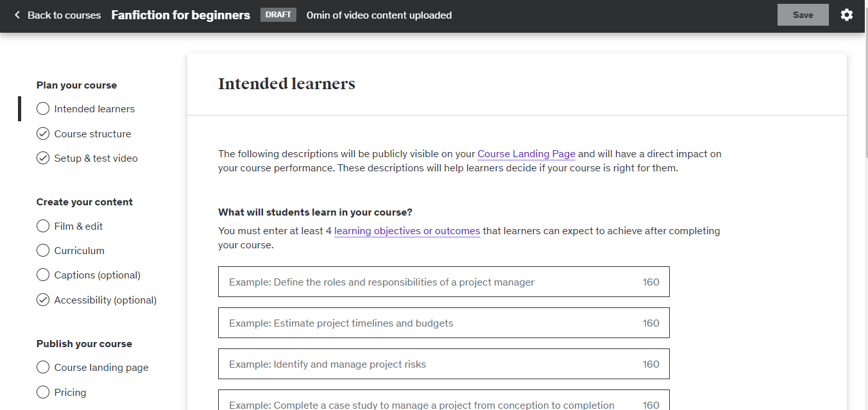This screenshot has width=868, height=410.
Task: Click the Course structure checkmark circle
Action: point(43,133)
